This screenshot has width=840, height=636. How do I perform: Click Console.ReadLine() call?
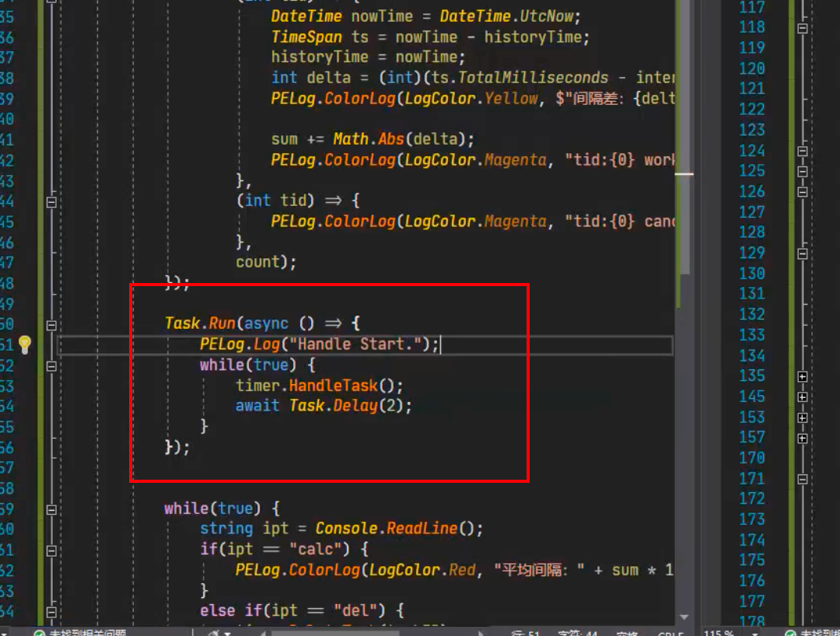click(x=395, y=529)
